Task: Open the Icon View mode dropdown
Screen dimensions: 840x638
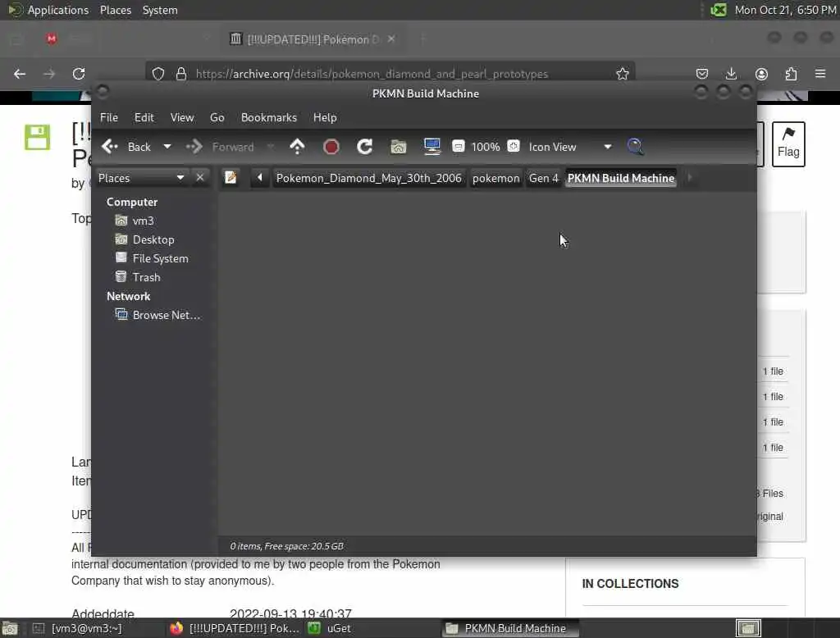Action: (570, 147)
